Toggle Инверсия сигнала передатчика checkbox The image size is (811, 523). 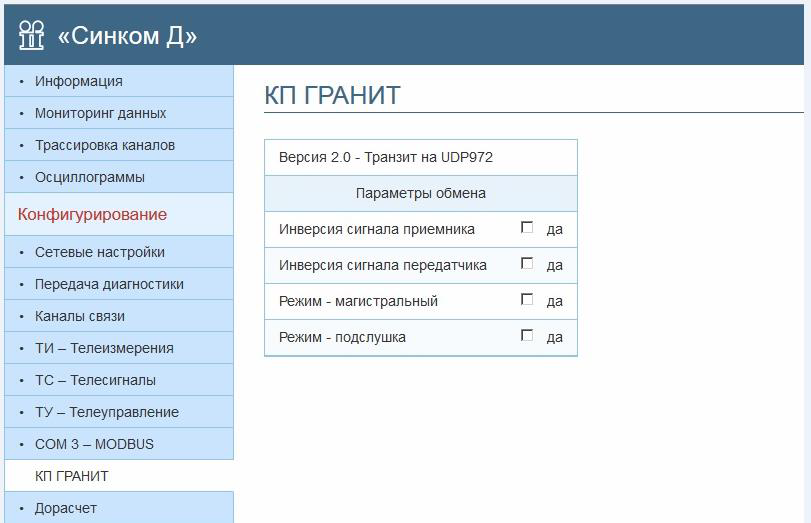(527, 264)
